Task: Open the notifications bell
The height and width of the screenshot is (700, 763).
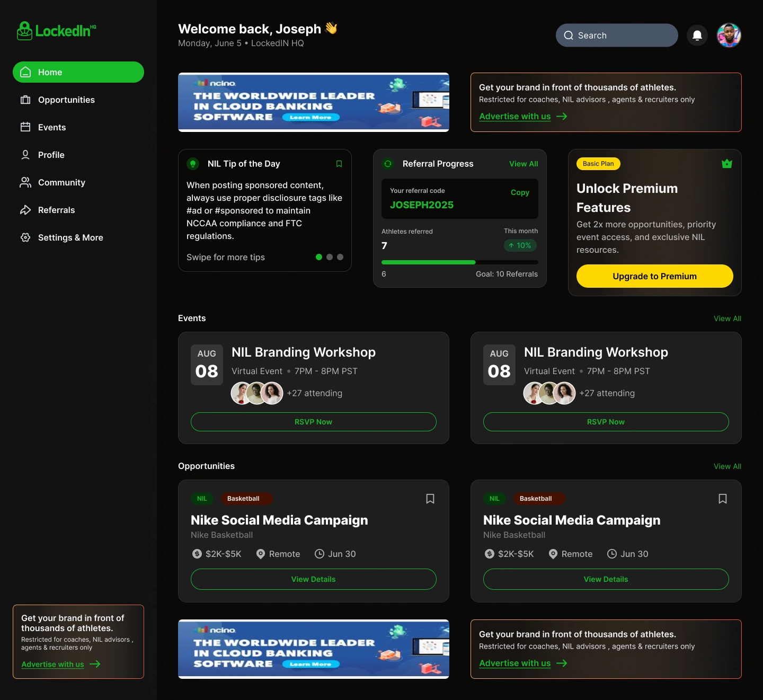Action: (x=697, y=36)
